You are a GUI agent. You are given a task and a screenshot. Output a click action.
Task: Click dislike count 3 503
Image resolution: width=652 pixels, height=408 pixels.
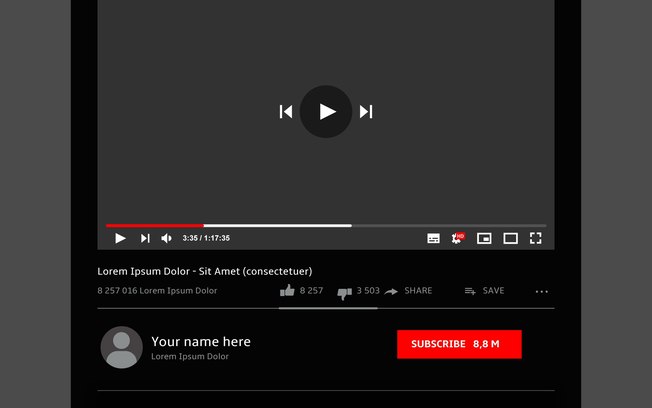pyautogui.click(x=368, y=290)
